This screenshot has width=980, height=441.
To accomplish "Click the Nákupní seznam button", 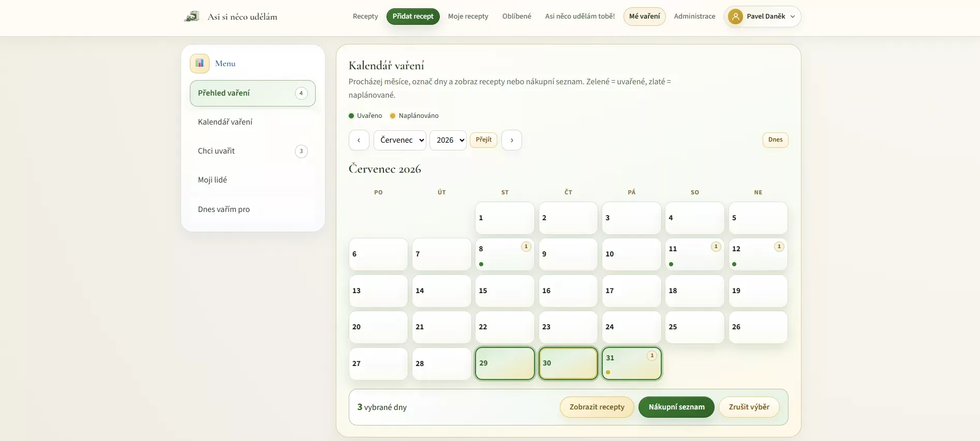I will 676,407.
